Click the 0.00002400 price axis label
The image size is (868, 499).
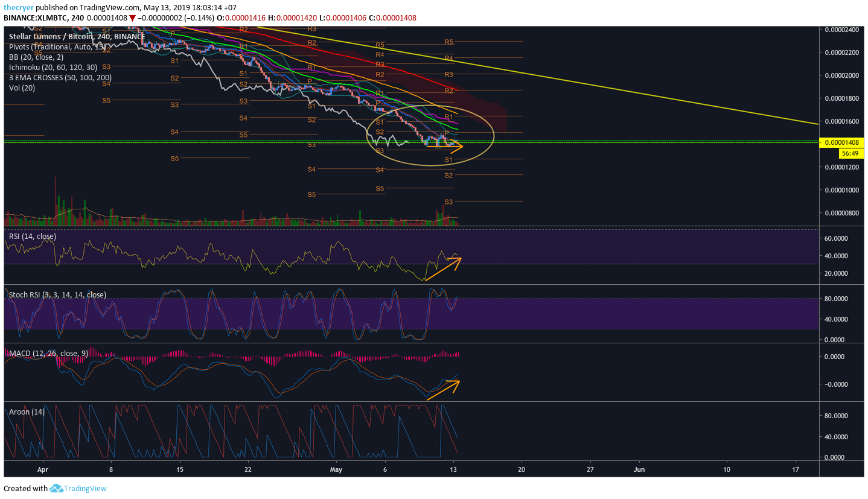click(841, 30)
